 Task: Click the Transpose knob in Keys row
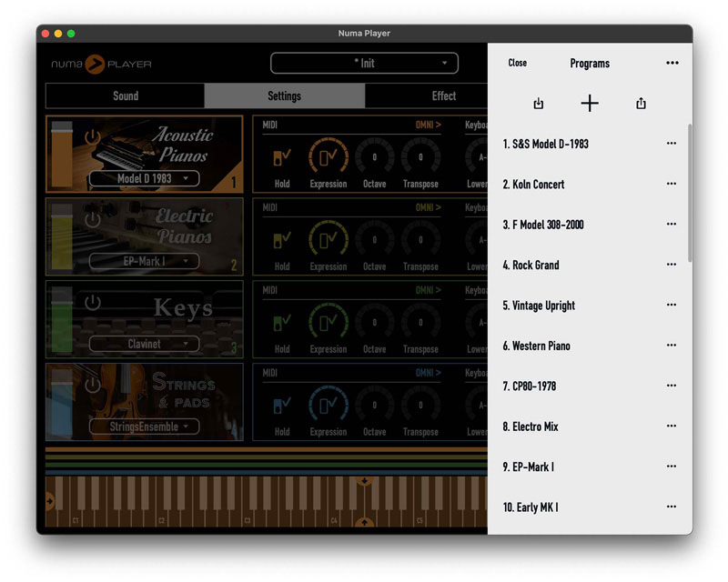pos(420,322)
